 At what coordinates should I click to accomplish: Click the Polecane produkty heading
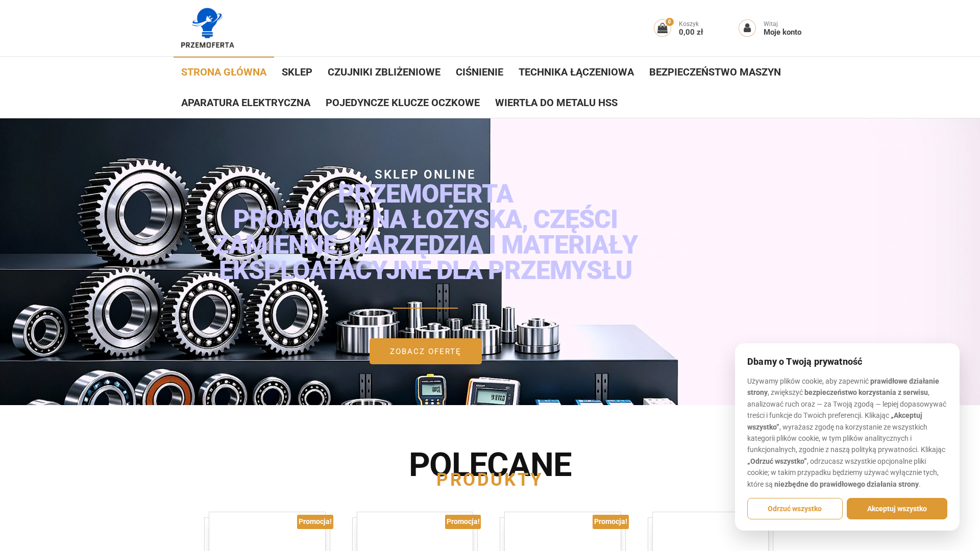coord(490,468)
